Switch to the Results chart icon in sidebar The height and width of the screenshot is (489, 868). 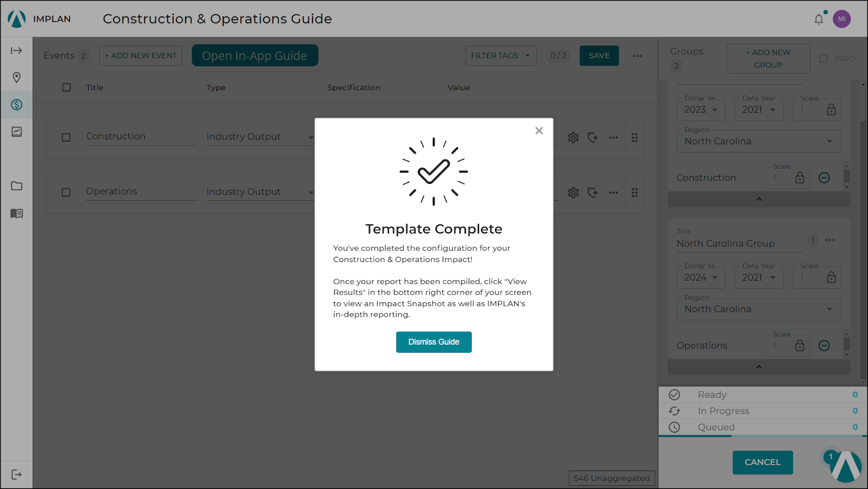(x=16, y=132)
